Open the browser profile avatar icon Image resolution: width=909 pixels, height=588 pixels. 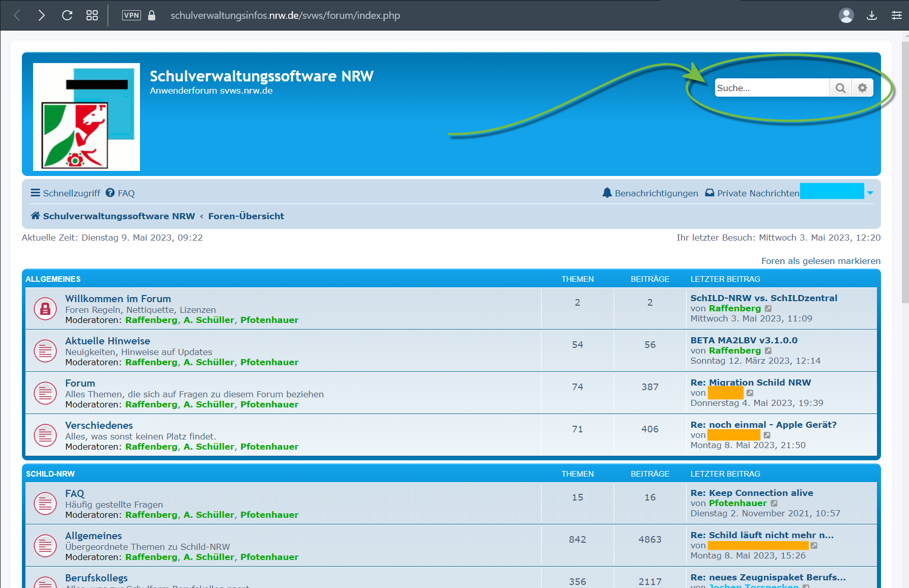[846, 15]
